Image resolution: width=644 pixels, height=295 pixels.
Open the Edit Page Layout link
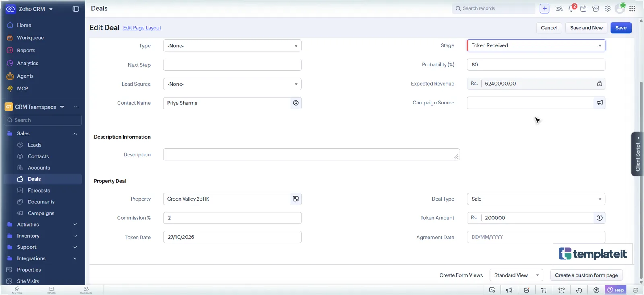tap(142, 28)
